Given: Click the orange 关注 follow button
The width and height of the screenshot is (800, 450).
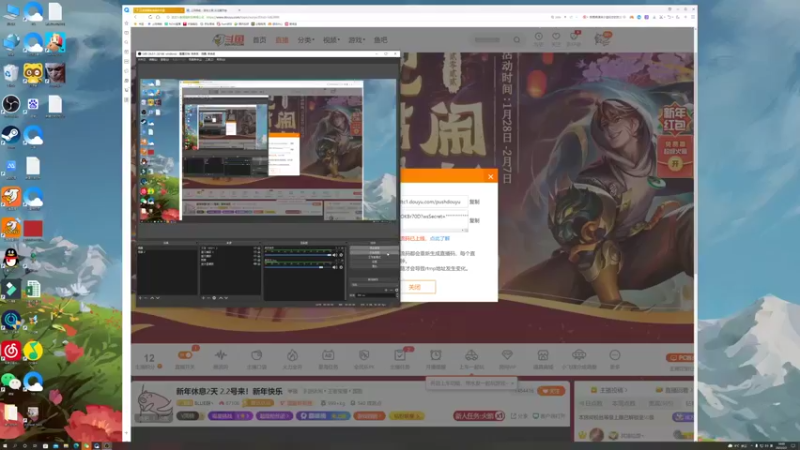Looking at the screenshot, I should pyautogui.click(x=551, y=391).
